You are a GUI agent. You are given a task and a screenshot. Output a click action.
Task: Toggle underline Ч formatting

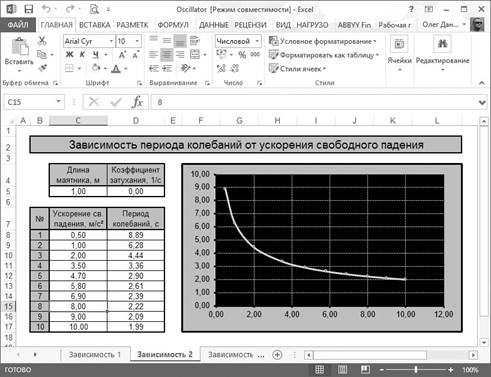pos(96,55)
